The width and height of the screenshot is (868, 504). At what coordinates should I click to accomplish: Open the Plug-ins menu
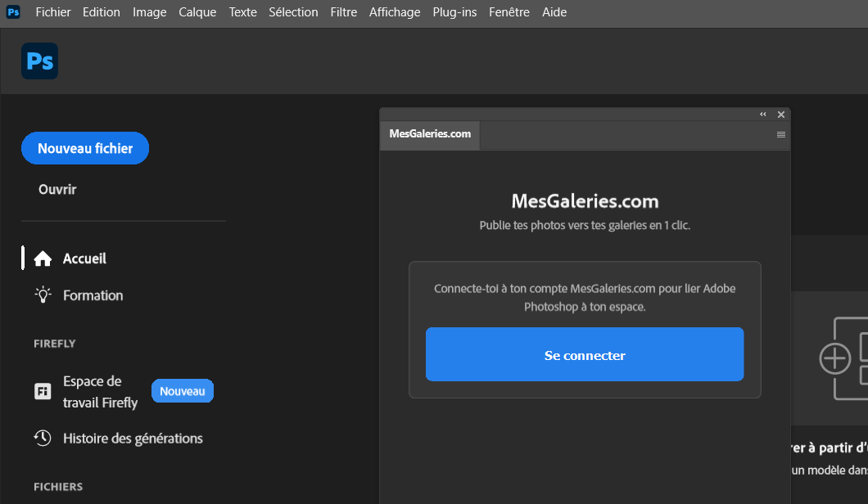pyautogui.click(x=454, y=12)
